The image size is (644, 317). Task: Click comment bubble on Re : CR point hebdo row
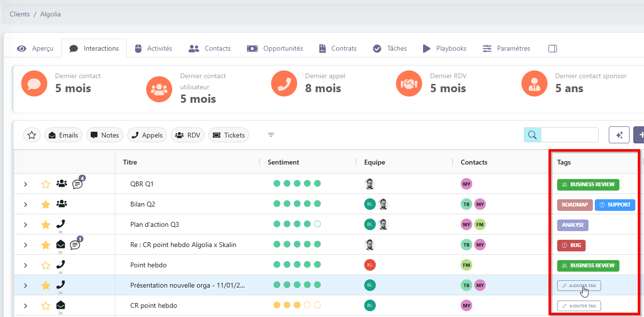pos(75,245)
